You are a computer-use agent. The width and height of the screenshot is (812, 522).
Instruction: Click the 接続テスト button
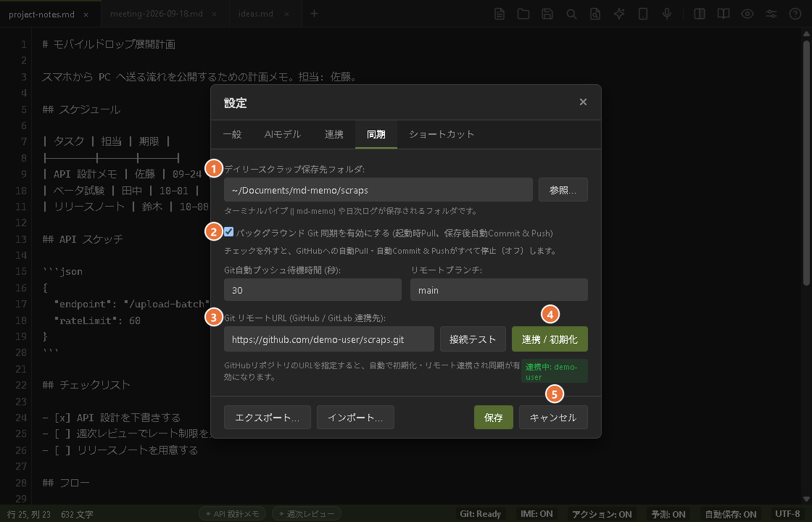tap(473, 339)
